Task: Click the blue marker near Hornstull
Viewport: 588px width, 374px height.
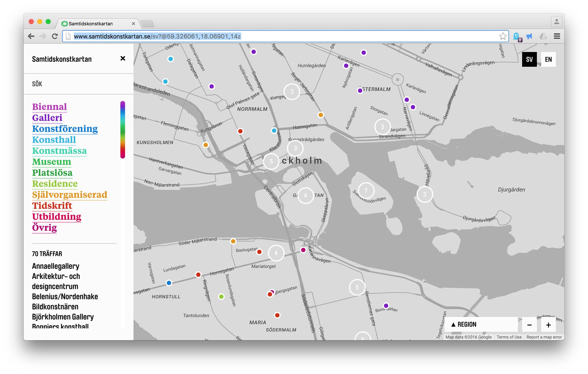Action: point(169,283)
